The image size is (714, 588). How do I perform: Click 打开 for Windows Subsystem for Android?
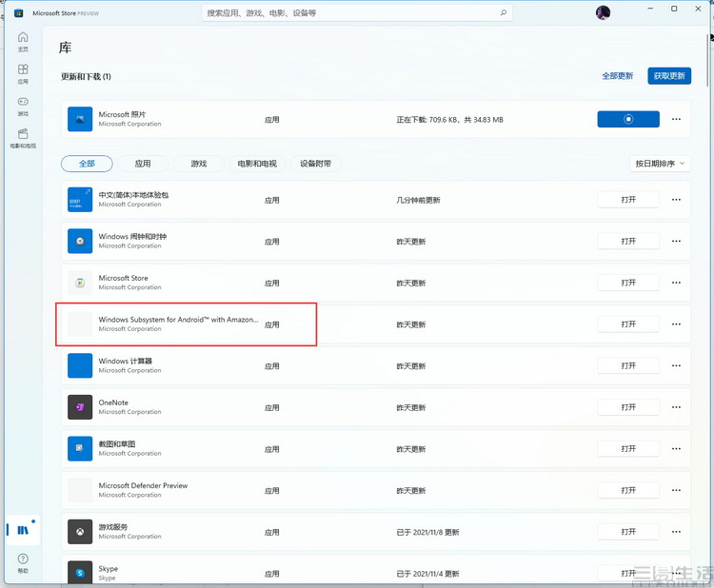click(628, 324)
